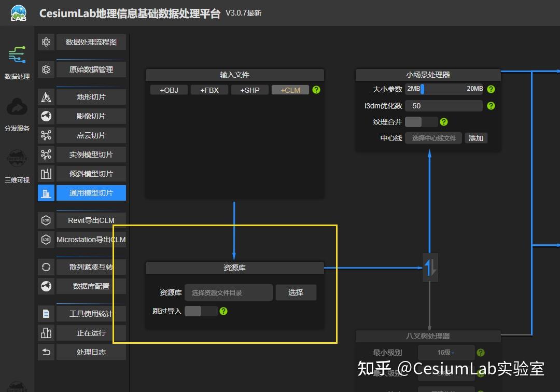The height and width of the screenshot is (392, 560).
Task: Switch to the 分发服务 section
Action: pyautogui.click(x=17, y=115)
